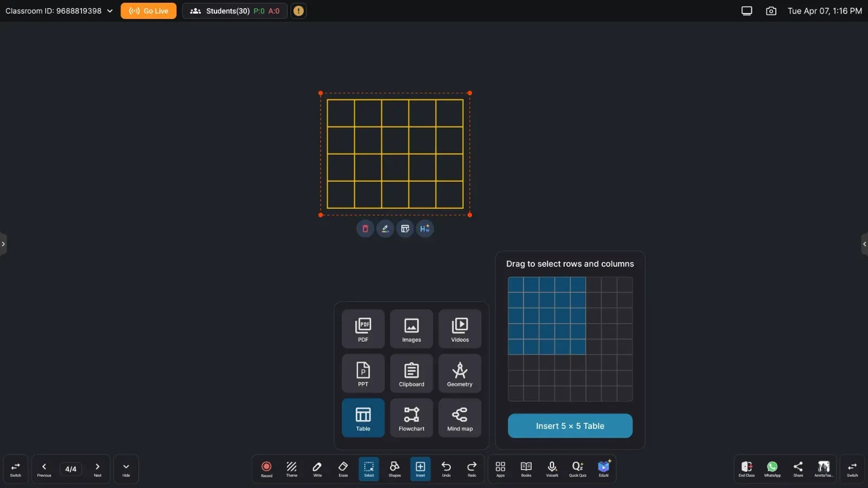Click End Class icon

pos(746,469)
